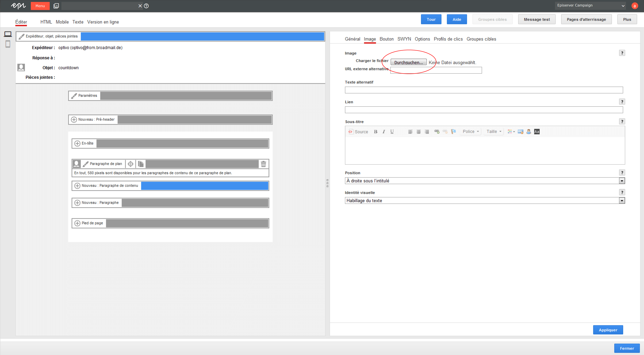Click pencil icon of Expéditeur, objet bar

pos(21,36)
